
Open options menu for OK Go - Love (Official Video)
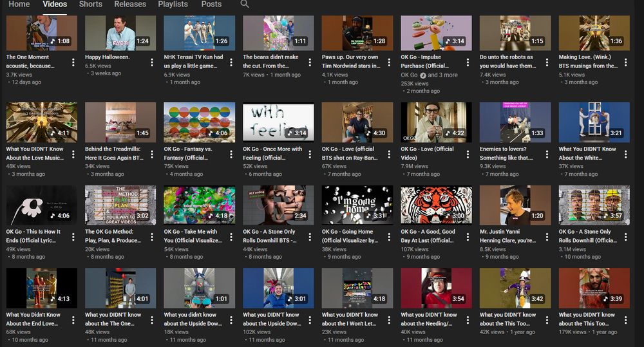pyautogui.click(x=468, y=154)
